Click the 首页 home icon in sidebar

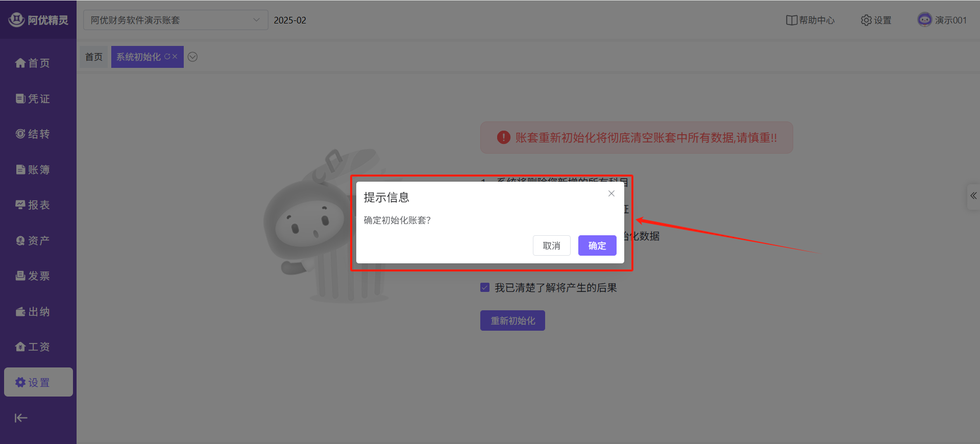pos(20,63)
